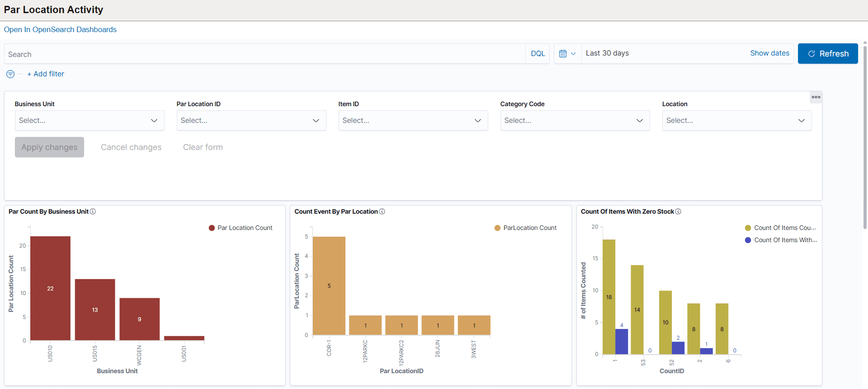This screenshot has width=868, height=389.
Task: Toggle the Par Location Count legend swatch
Action: pyautogui.click(x=212, y=228)
